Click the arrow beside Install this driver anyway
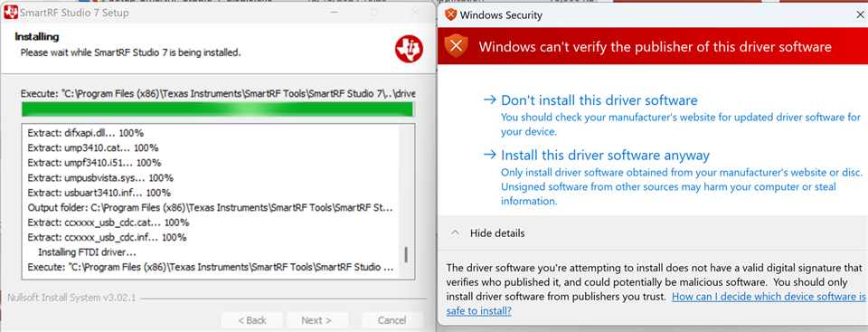Screen dimensions: 868x332 [489, 155]
